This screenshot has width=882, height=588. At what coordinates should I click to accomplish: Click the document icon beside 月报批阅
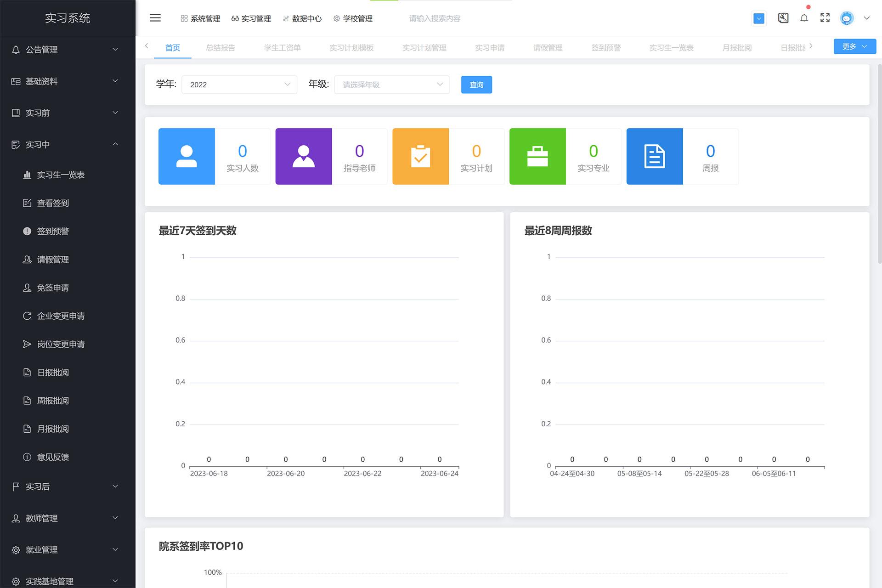point(27,429)
